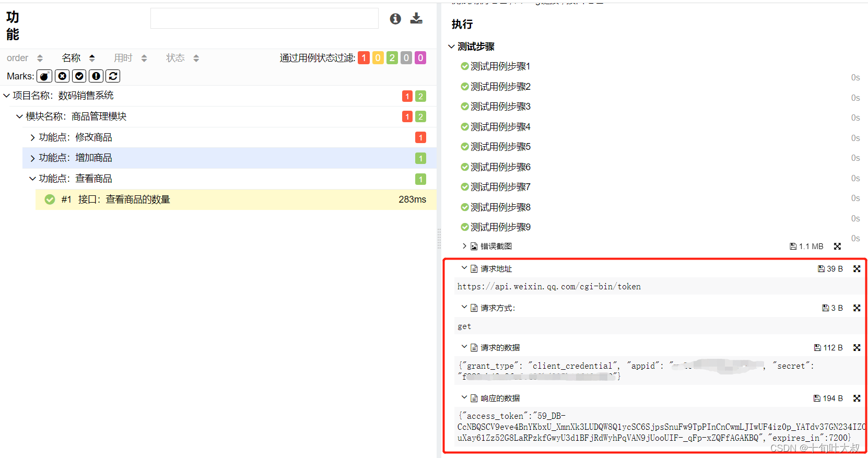This screenshot has width=868, height=458.
Task: Click the green check icon of 测试用例步骤5
Action: [x=464, y=147]
